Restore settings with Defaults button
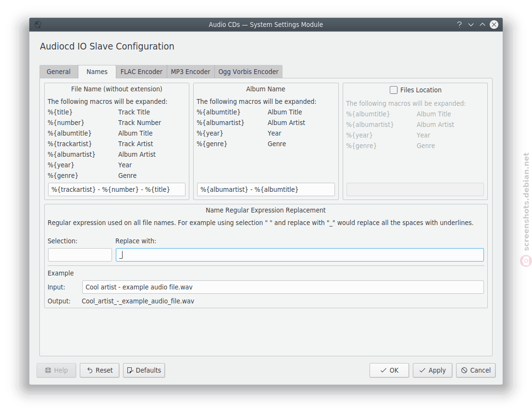This screenshot has height=414, width=532. click(144, 370)
